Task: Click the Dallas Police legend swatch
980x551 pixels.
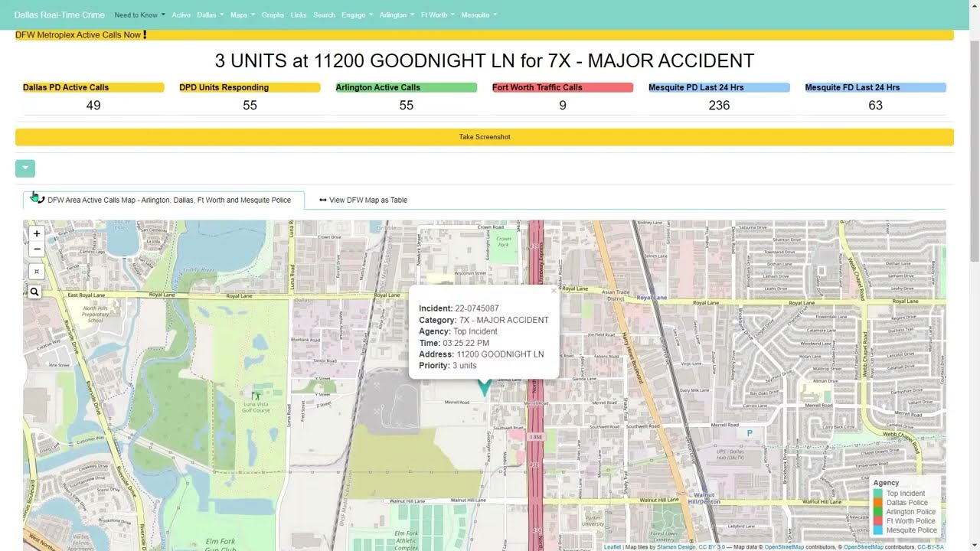Action: 878,503
